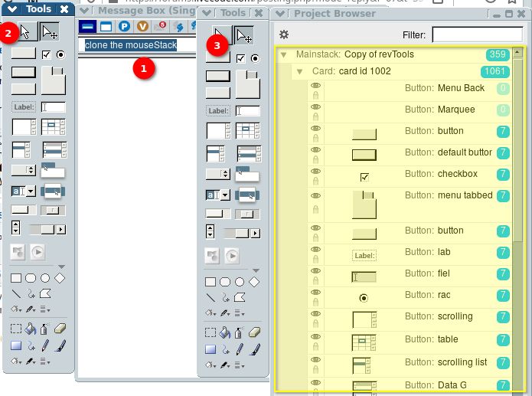Switch Message Box to single-line mode icon

88,27
